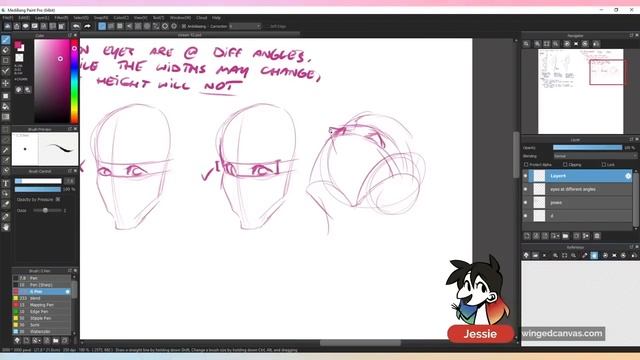Image resolution: width=640 pixels, height=360 pixels.
Task: Open brush folder icon below brush list
Action: [x=56, y=340]
